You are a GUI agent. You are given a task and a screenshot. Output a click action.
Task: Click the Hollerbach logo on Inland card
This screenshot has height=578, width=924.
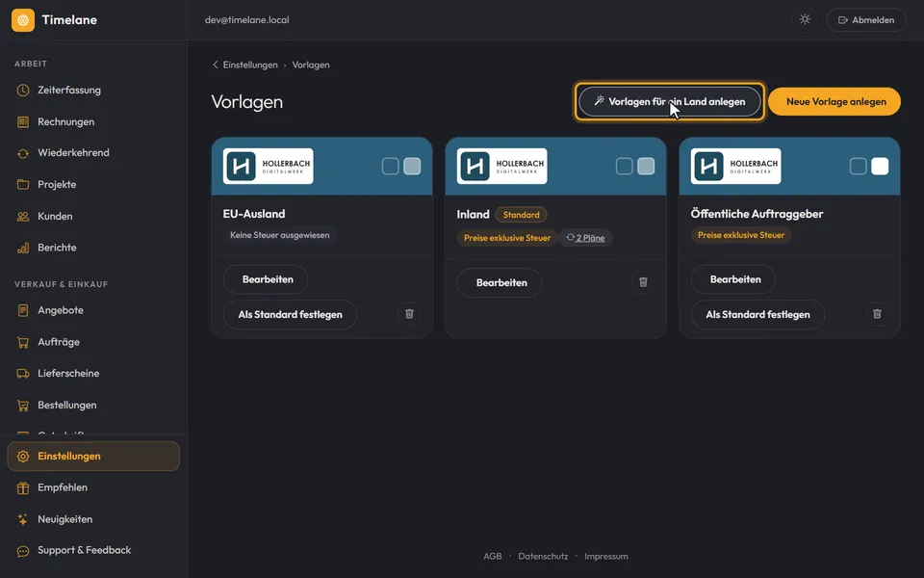click(502, 167)
